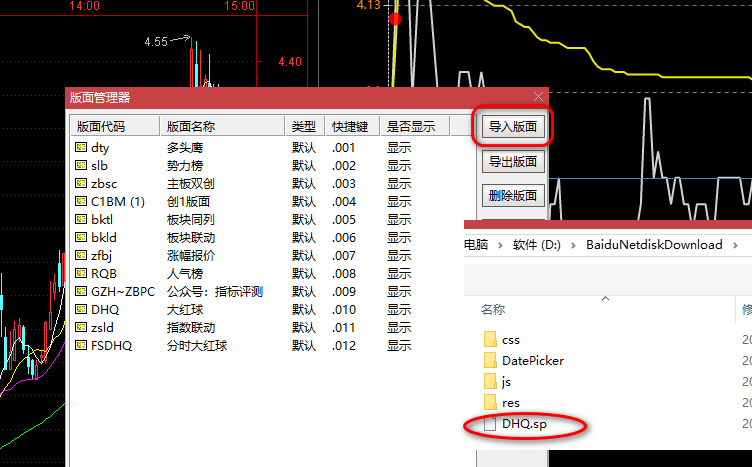This screenshot has width=752, height=467.
Task: Expand chevron after 电脑 in address bar
Action: coord(500,245)
